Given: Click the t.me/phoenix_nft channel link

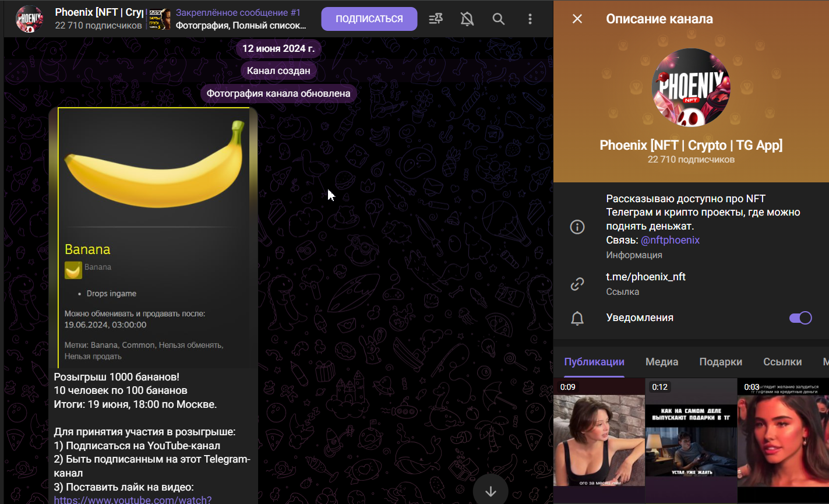Looking at the screenshot, I should (645, 277).
